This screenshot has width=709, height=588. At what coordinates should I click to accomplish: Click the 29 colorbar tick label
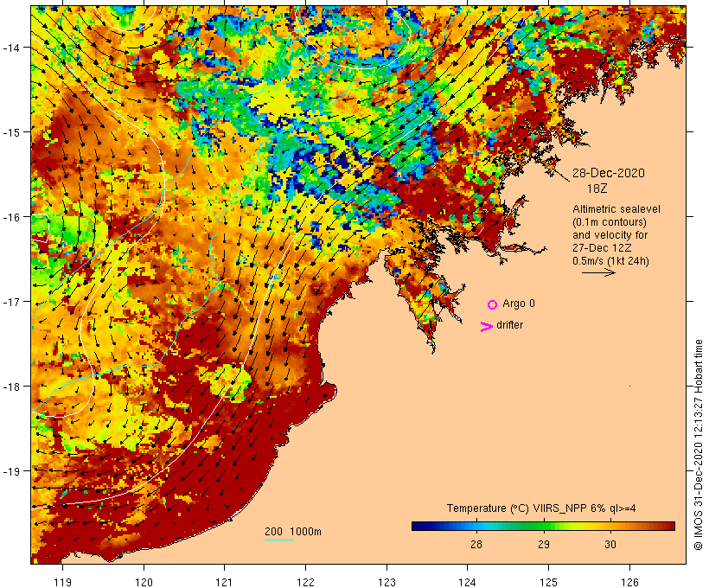(543, 545)
